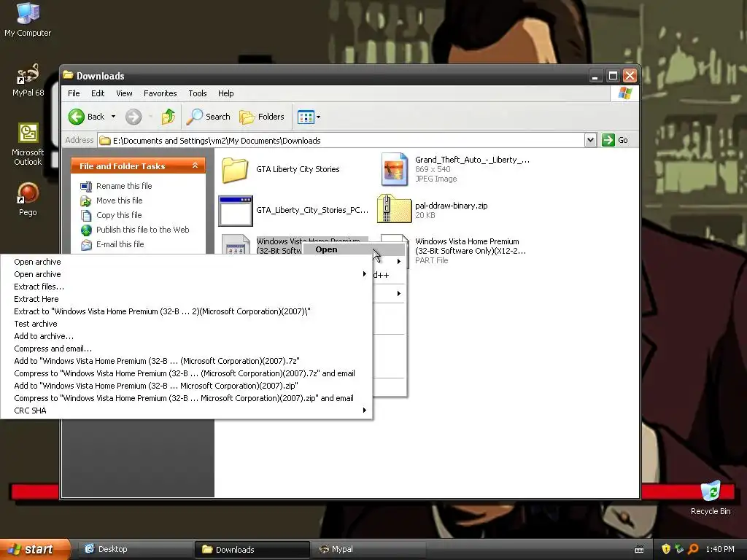
Task: Click Publish this file to the Web
Action: (x=142, y=230)
